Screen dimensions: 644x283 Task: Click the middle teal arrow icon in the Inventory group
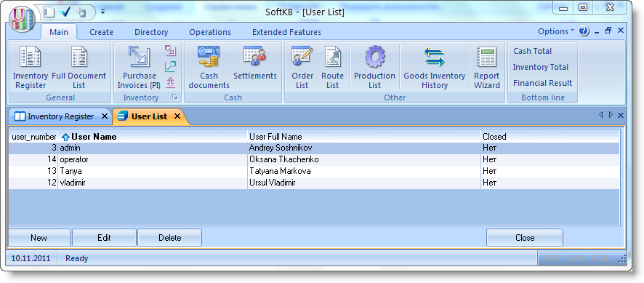coord(170,67)
